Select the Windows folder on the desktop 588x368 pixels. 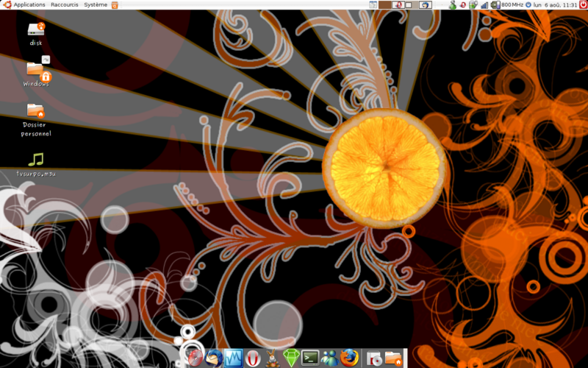click(35, 69)
